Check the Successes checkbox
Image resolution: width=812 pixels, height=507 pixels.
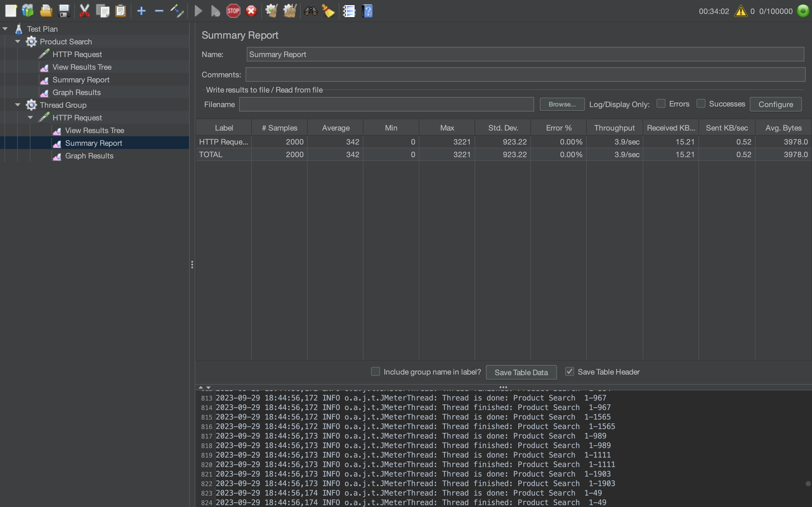pos(701,104)
